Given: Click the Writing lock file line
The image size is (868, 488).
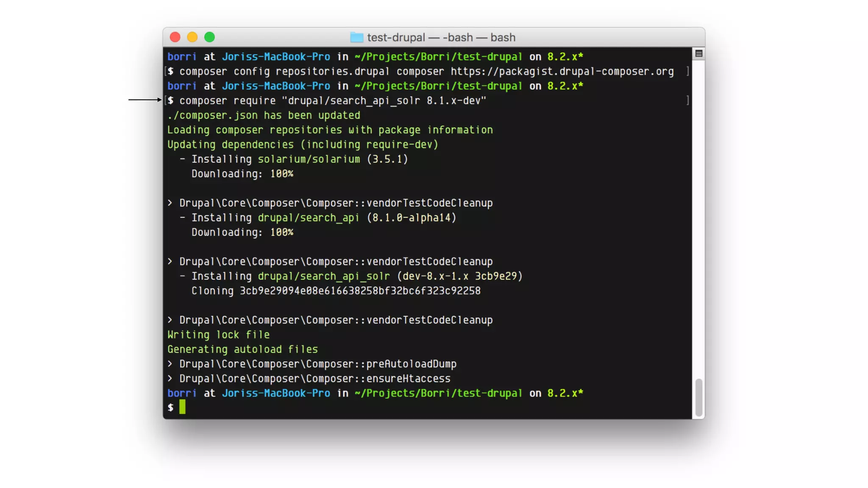Looking at the screenshot, I should tap(218, 335).
